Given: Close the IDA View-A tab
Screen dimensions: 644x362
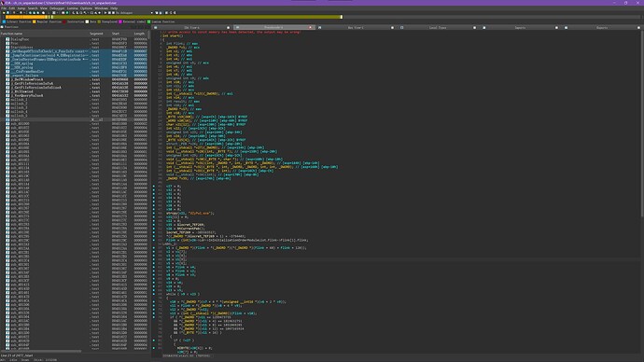Looking at the screenshot, I should 229,27.
